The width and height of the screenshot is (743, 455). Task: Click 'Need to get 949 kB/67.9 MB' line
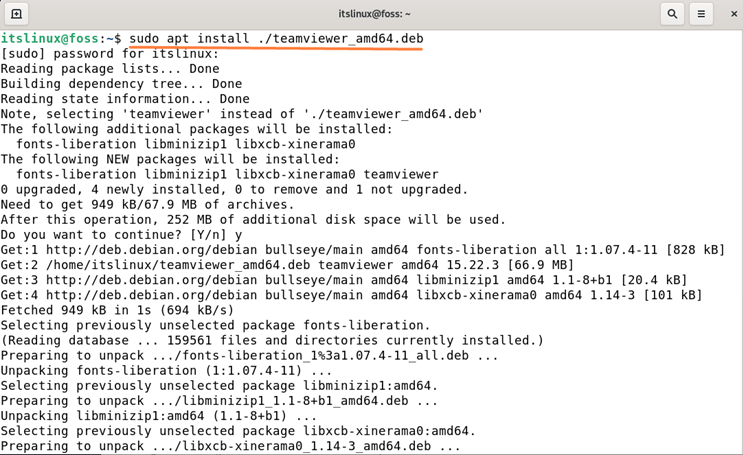pos(147,205)
